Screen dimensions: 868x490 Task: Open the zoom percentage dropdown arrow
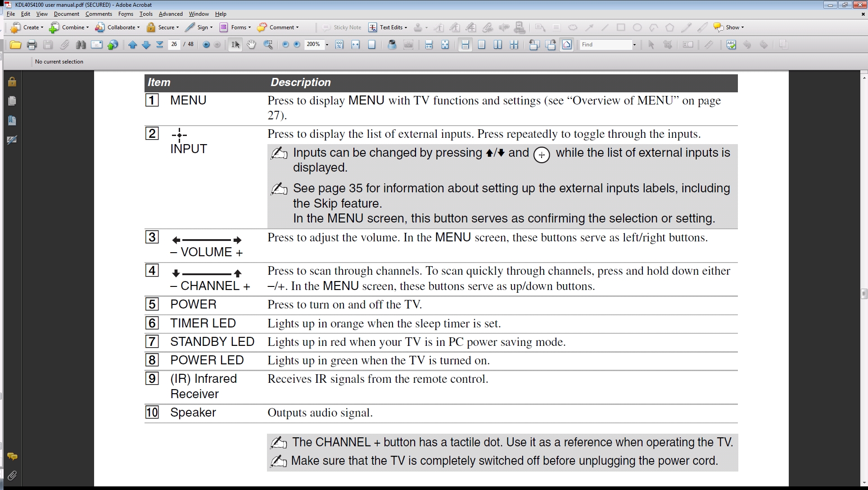(x=327, y=45)
